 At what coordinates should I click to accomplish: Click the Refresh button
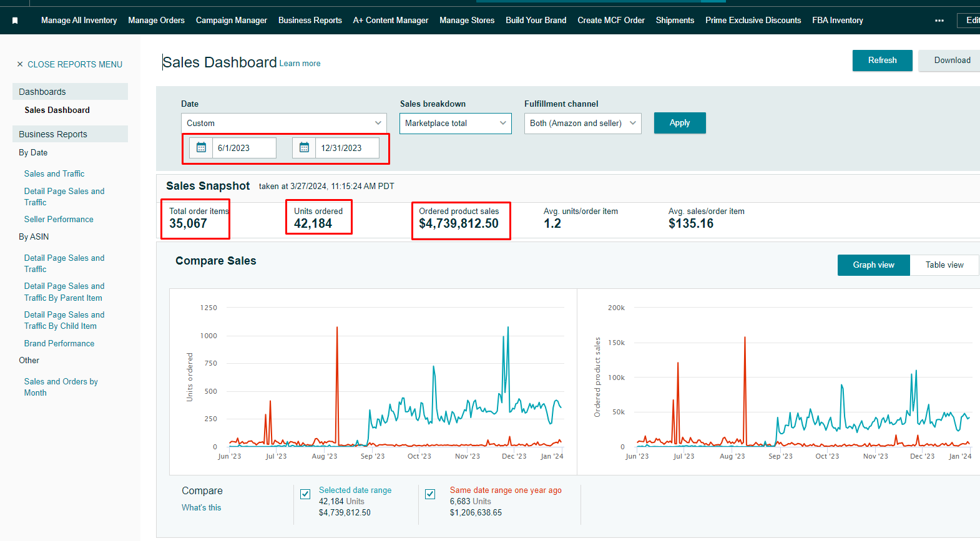[x=882, y=61]
